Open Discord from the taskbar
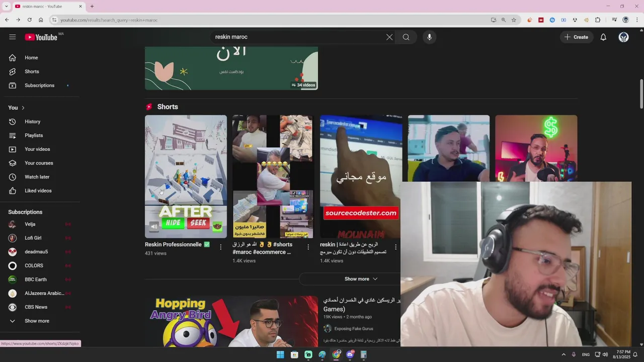The height and width of the screenshot is (362, 644). (350, 354)
